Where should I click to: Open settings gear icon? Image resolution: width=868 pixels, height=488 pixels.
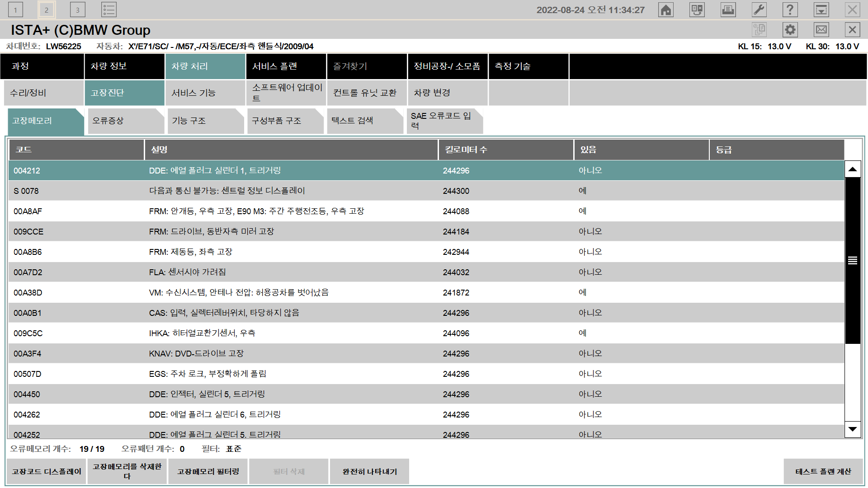tap(790, 30)
